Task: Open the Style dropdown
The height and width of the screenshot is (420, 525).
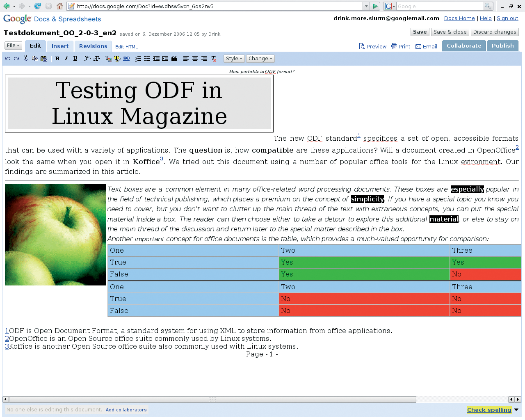Action: pos(234,59)
